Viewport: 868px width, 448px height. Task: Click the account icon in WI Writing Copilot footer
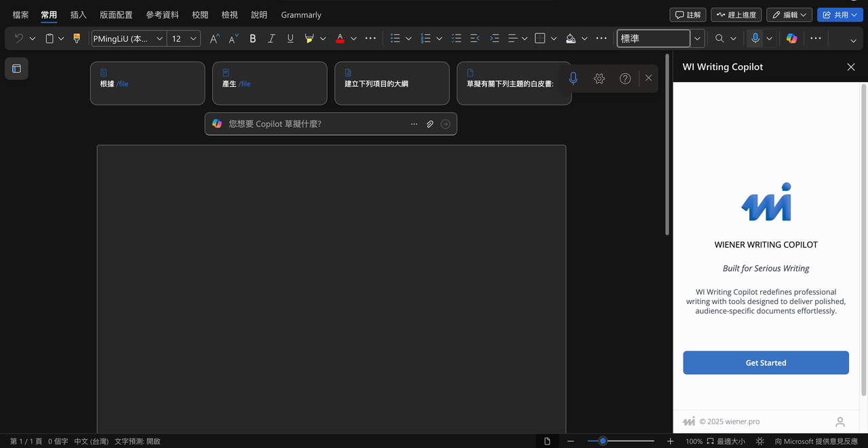click(x=840, y=422)
